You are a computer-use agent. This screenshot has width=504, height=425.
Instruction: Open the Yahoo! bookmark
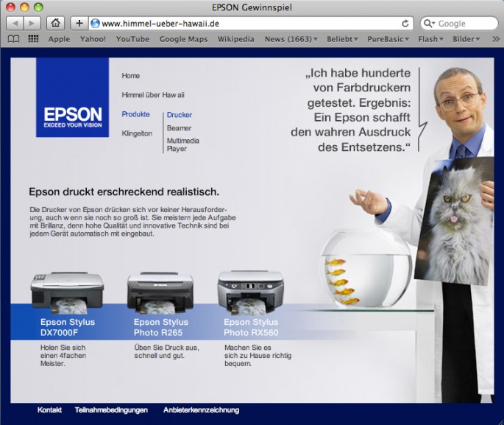point(93,39)
